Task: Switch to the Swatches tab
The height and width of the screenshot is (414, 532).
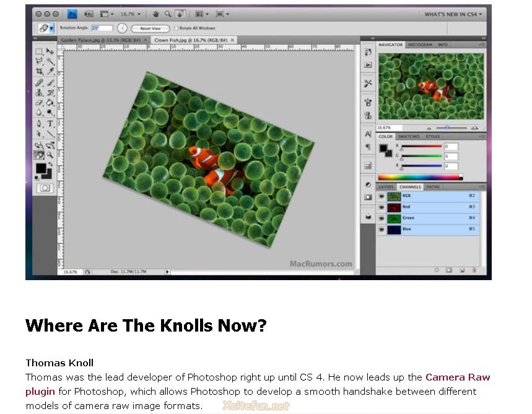Action: click(x=409, y=136)
